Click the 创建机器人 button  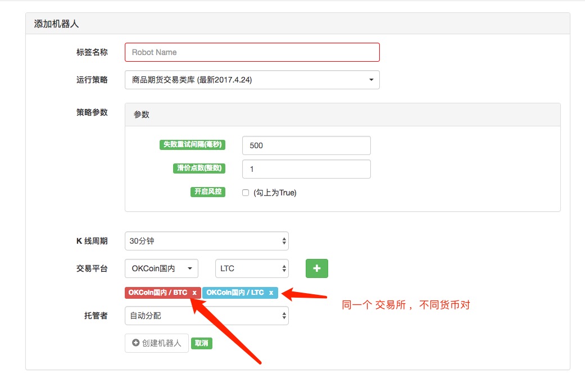coord(157,343)
